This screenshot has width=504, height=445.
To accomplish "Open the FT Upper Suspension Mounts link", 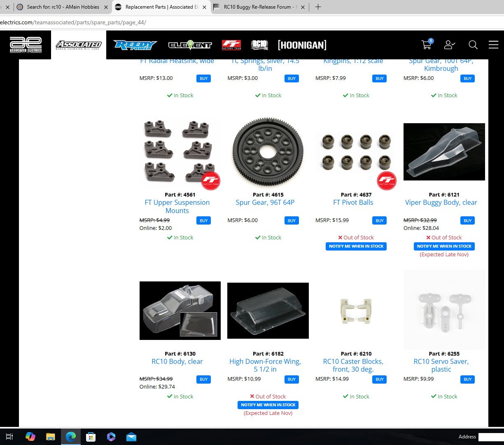I will pyautogui.click(x=177, y=206).
